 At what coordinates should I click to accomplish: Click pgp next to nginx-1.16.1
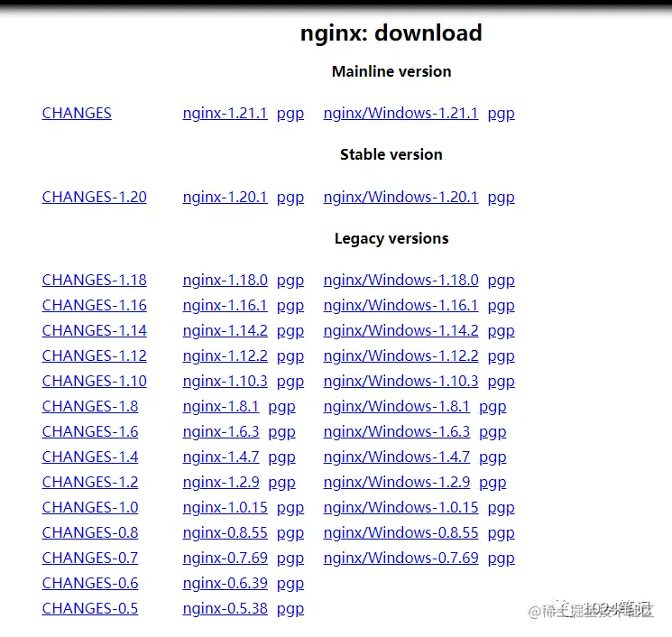pos(290,306)
